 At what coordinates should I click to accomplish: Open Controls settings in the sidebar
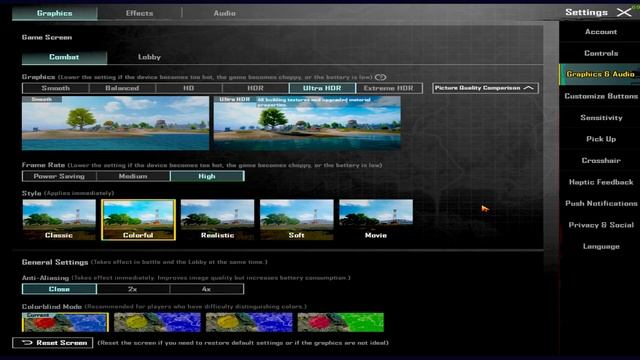[600, 53]
